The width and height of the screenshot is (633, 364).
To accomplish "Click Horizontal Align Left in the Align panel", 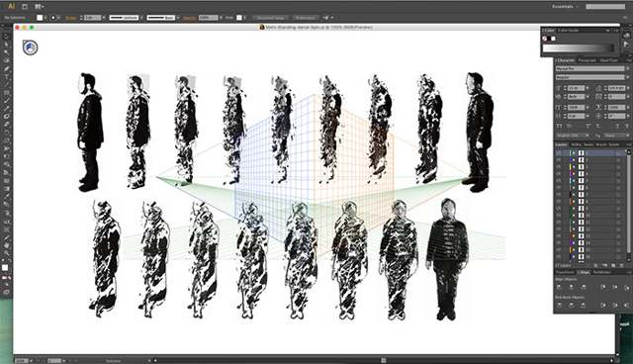I will tap(559, 287).
